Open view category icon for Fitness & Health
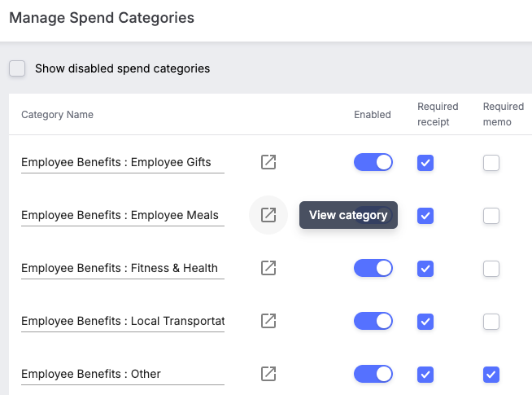 pyautogui.click(x=268, y=268)
